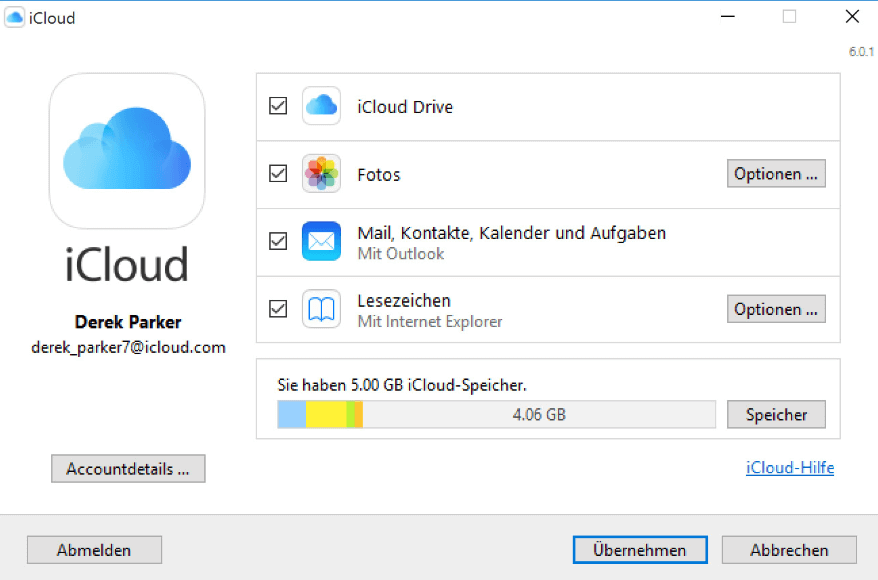878x580 pixels.
Task: Click the Lesezeichen label
Action: (x=404, y=301)
